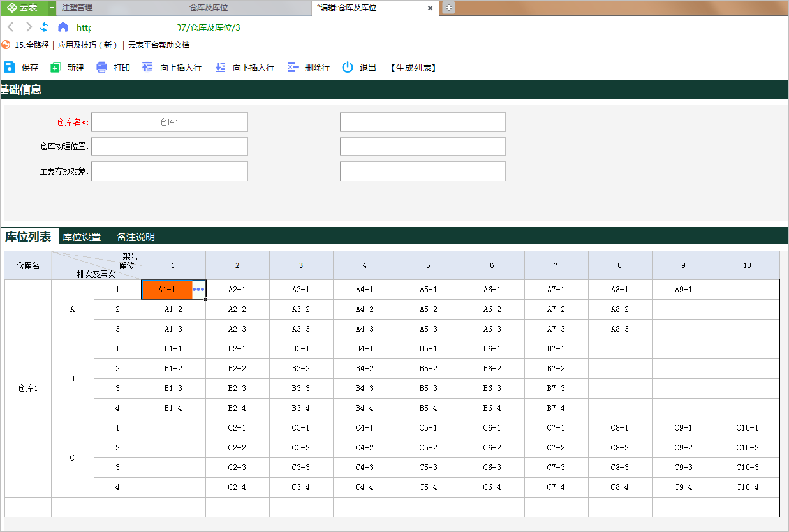This screenshot has width=789, height=532.
Task: Select cell B1-4
Action: point(173,408)
